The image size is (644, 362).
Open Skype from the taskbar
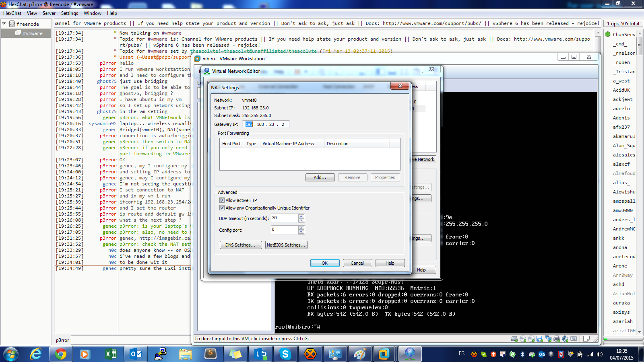click(x=285, y=354)
